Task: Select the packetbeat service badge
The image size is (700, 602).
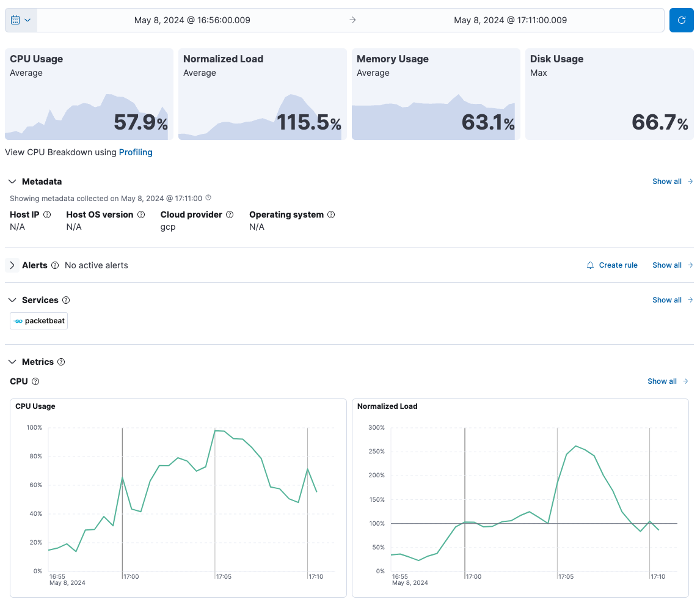Action: point(39,321)
